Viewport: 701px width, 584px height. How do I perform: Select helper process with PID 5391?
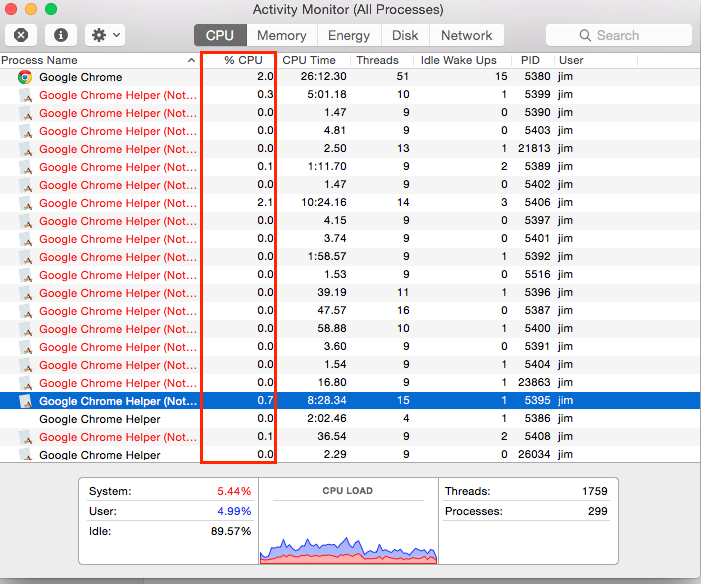350,347
